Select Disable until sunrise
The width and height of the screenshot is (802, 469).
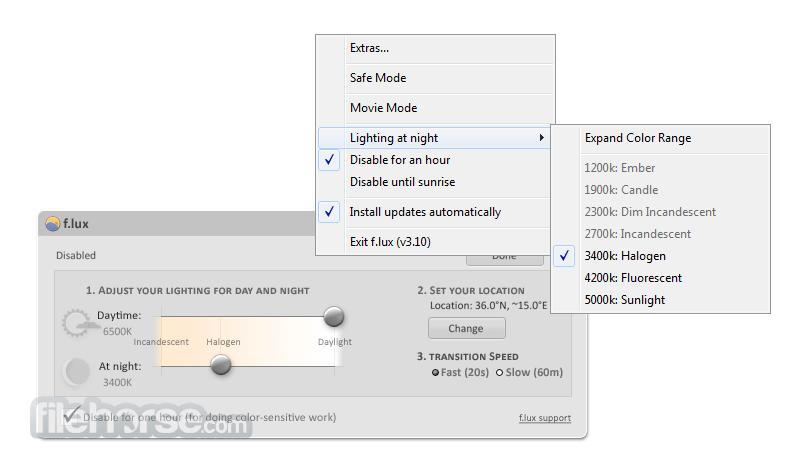point(435,182)
